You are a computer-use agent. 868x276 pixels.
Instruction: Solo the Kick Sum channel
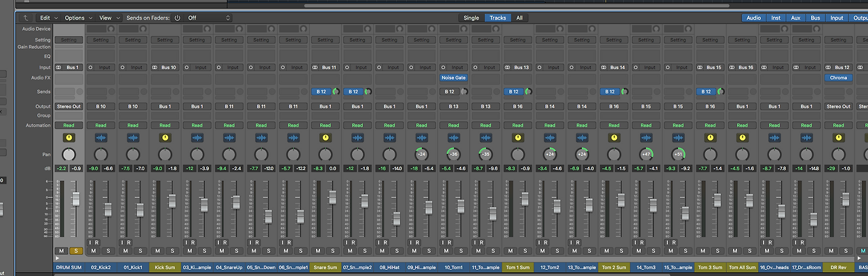[x=172, y=251]
